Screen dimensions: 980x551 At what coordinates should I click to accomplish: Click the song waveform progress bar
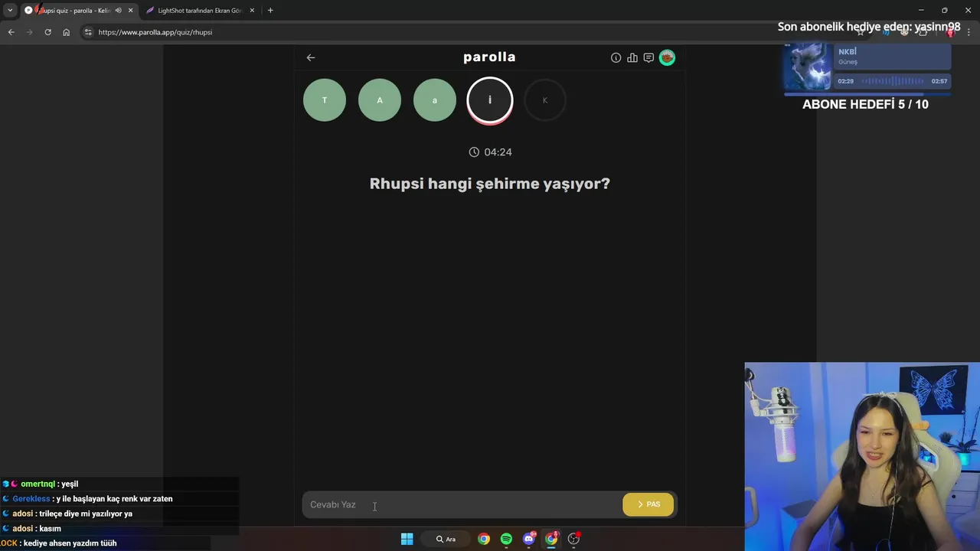[893, 81]
